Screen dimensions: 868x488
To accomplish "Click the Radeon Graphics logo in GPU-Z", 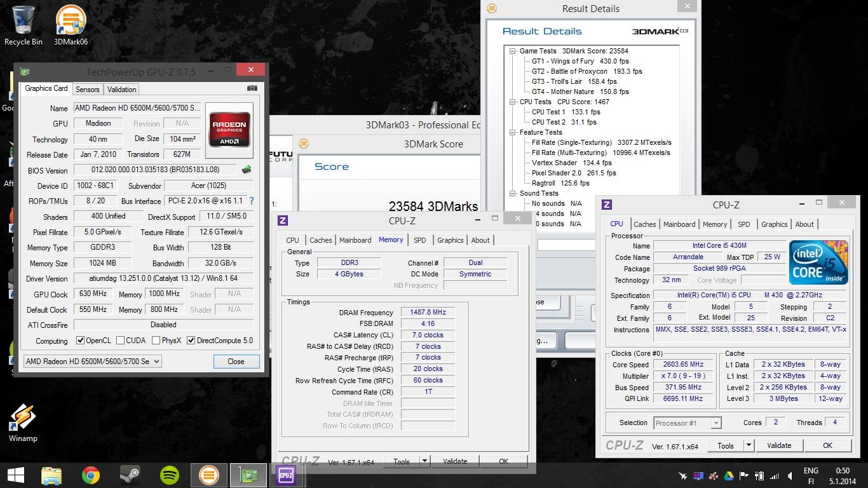I will coord(230,130).
